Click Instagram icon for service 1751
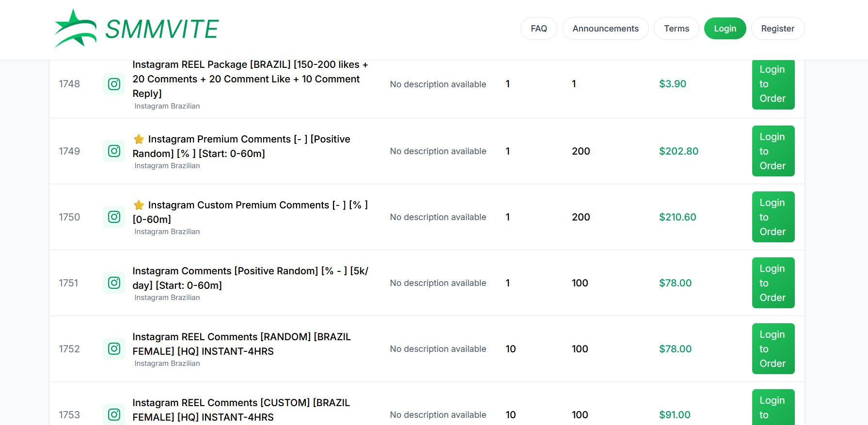This screenshot has width=868, height=425. (114, 283)
